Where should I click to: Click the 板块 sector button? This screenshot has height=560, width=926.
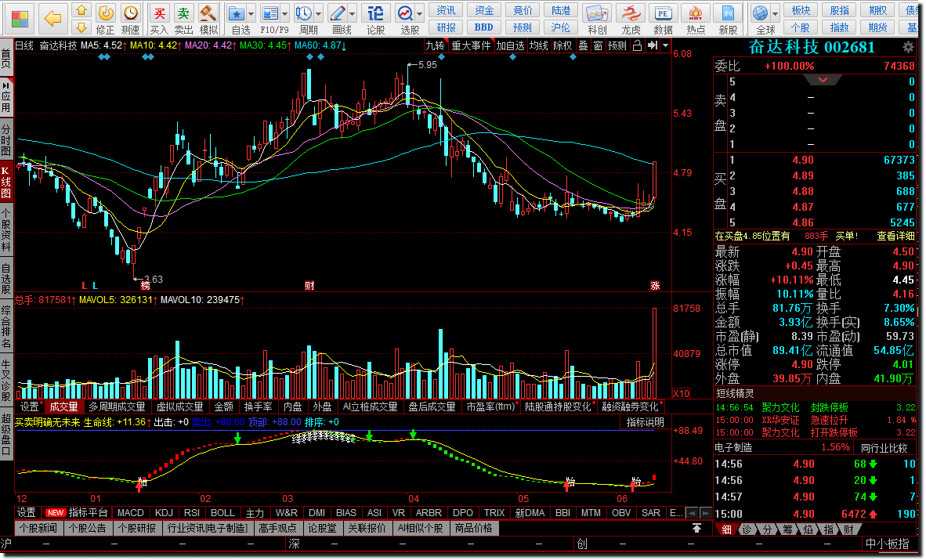(x=801, y=10)
